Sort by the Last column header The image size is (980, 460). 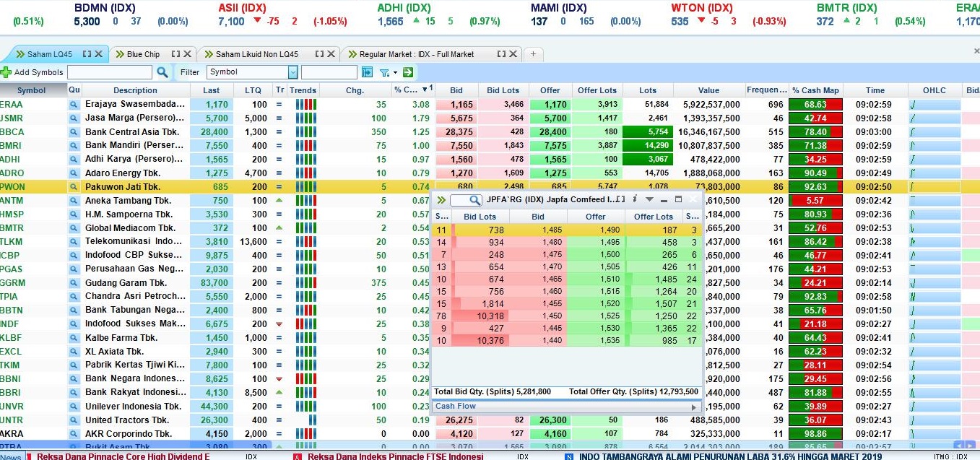[x=212, y=90]
